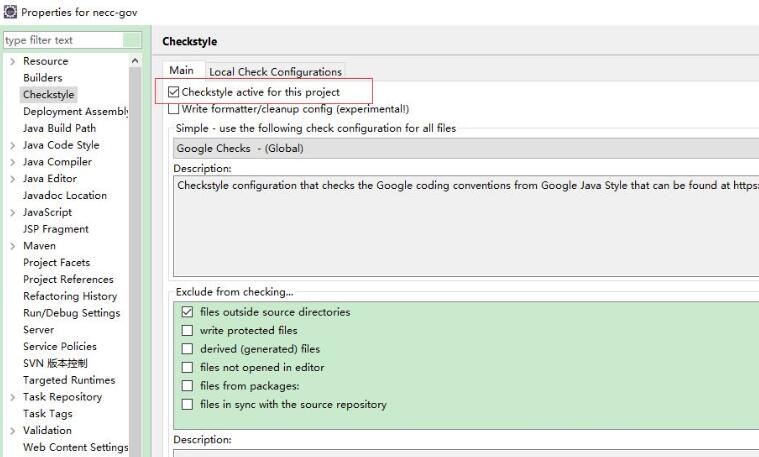Click the Properties window title icon

pos(10,12)
